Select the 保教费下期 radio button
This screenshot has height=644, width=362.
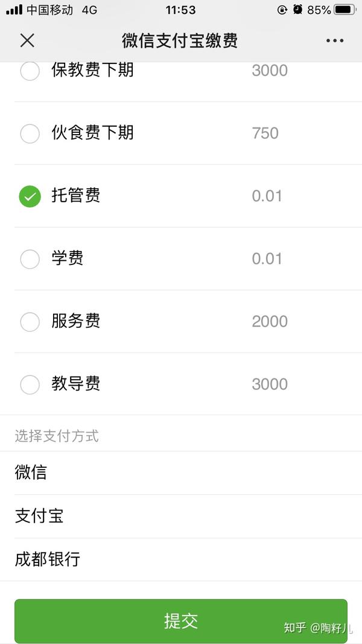coord(30,71)
